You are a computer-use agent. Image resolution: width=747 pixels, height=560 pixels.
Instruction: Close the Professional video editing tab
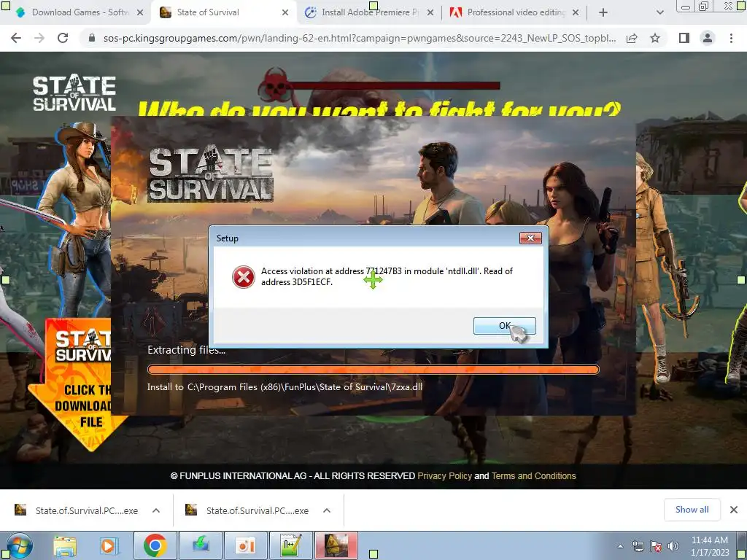click(576, 12)
